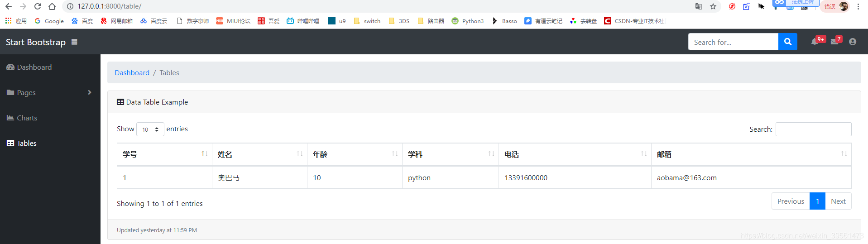Open the 有道云笔记 bookmark
This screenshot has height=244, width=868.
pyautogui.click(x=543, y=21)
